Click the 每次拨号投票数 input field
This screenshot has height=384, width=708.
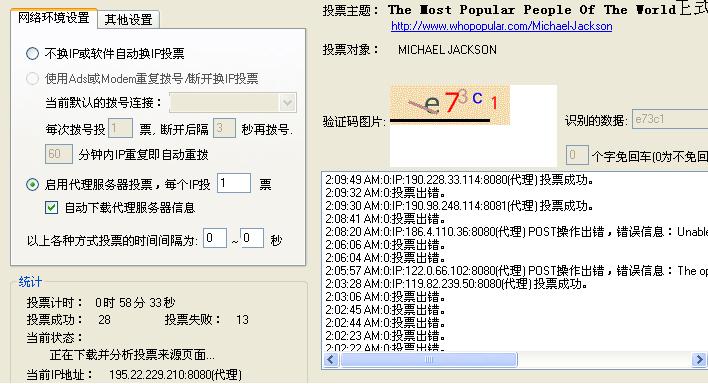[x=121, y=128]
